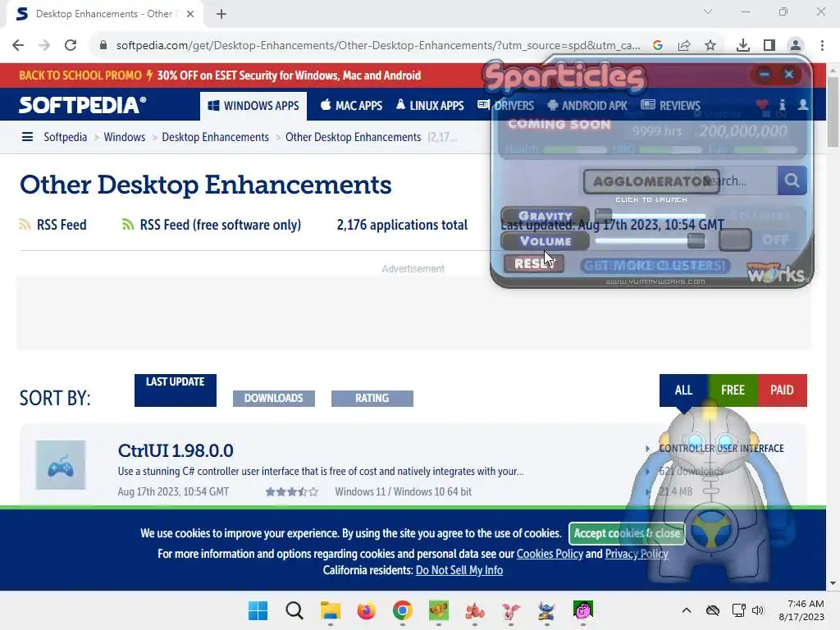Share this page via share icon
This screenshot has width=840, height=630.
(684, 46)
